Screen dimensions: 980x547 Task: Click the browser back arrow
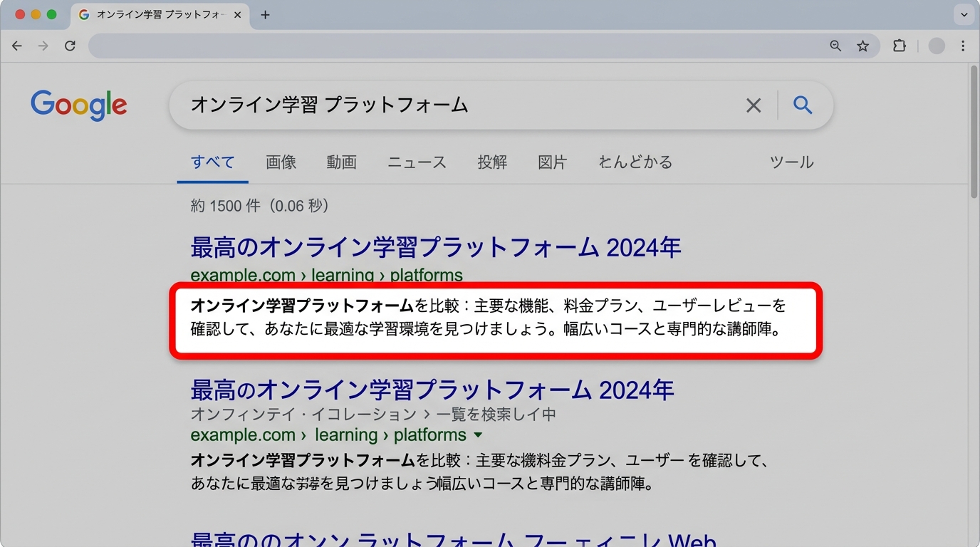point(17,46)
